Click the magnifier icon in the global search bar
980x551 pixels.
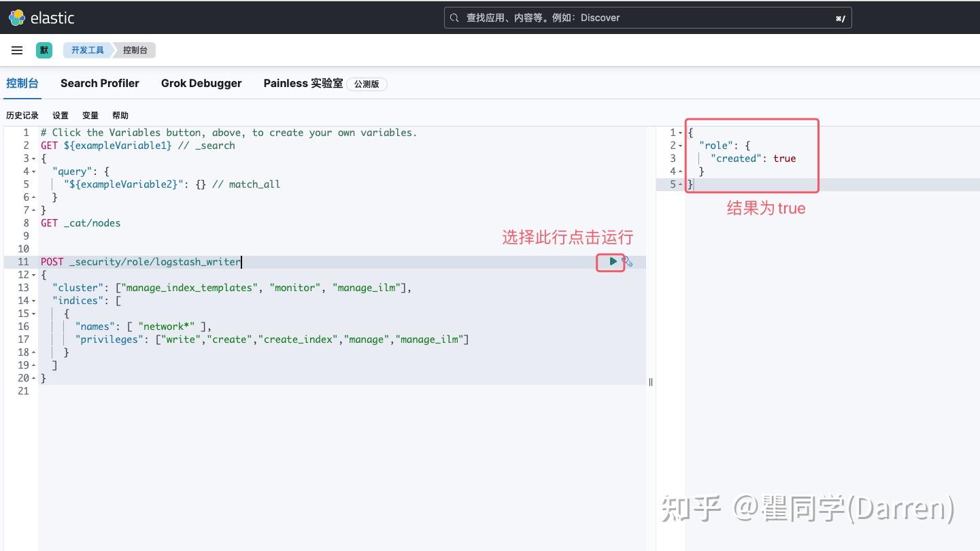[x=454, y=18]
